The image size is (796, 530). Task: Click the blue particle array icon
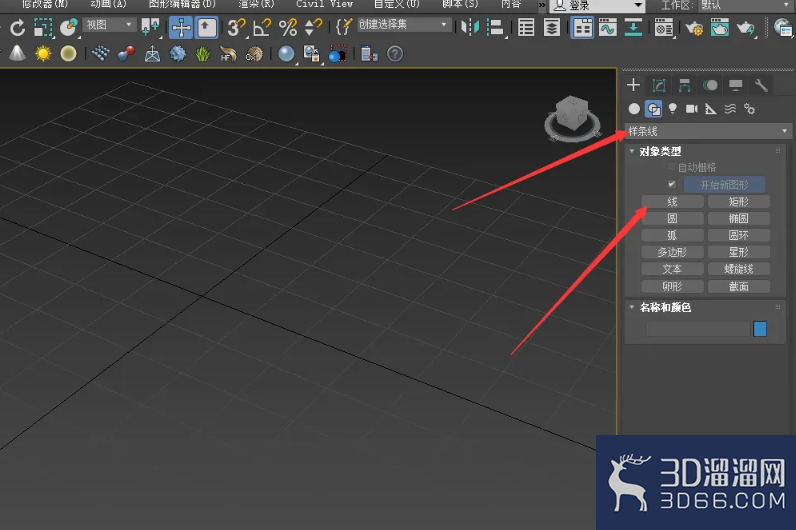[x=101, y=53]
